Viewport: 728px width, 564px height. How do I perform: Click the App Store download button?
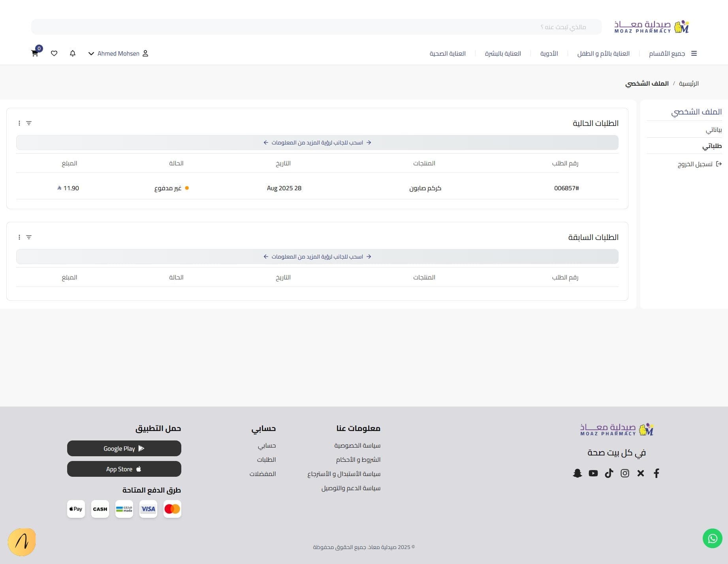pyautogui.click(x=124, y=469)
